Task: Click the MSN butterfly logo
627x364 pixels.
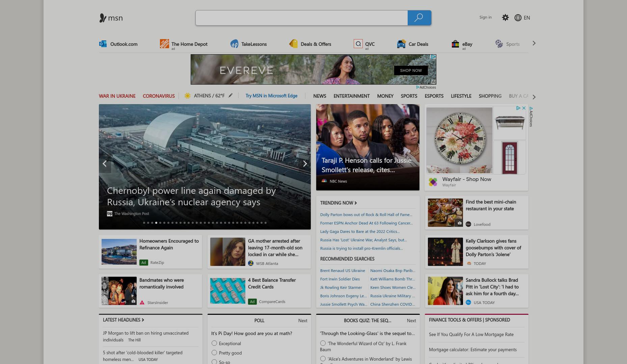Action: coord(103,18)
